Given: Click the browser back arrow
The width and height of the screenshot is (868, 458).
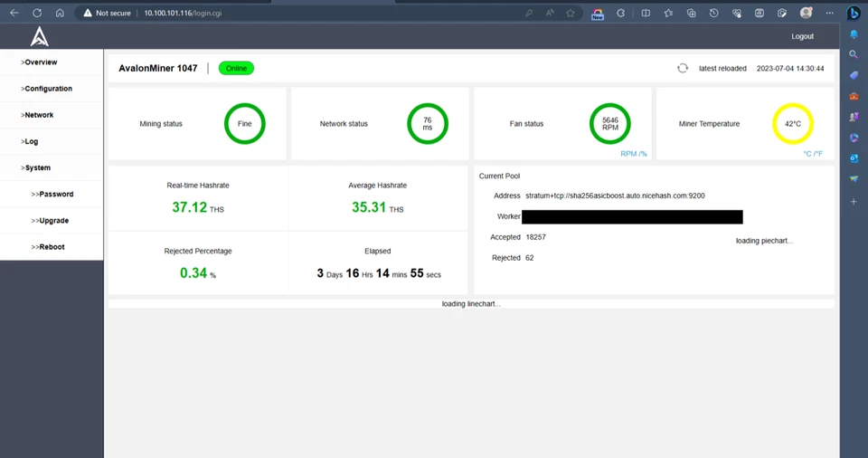Looking at the screenshot, I should (14, 13).
